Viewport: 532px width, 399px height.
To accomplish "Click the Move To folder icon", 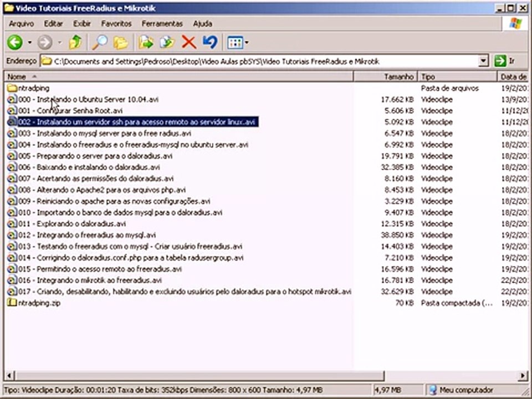I will [146, 43].
